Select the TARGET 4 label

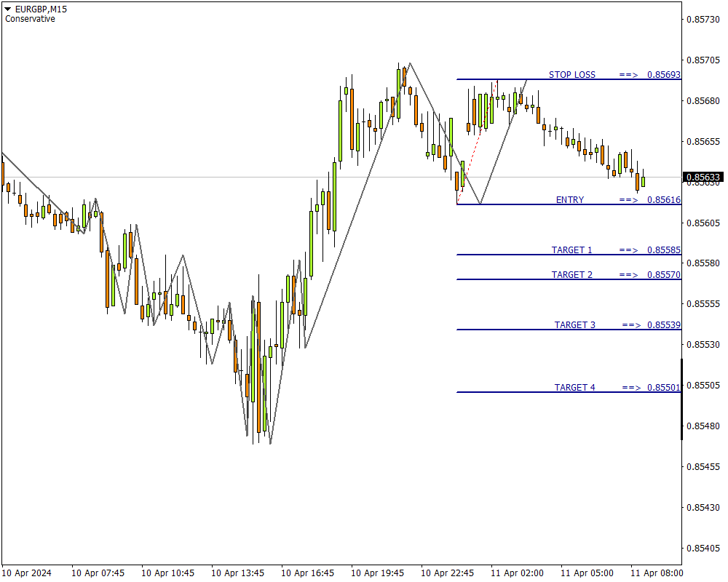point(574,388)
